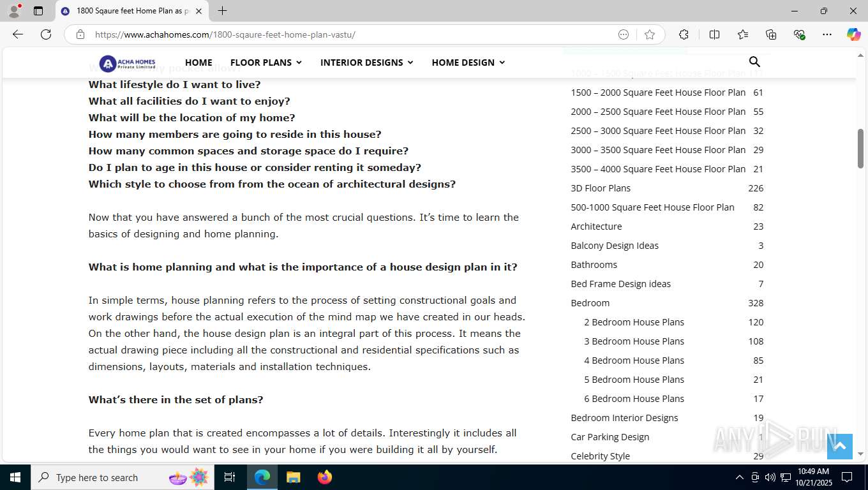The image size is (868, 490).
Task: Click the taskbar clock showing 10:49 AM
Action: 813,477
